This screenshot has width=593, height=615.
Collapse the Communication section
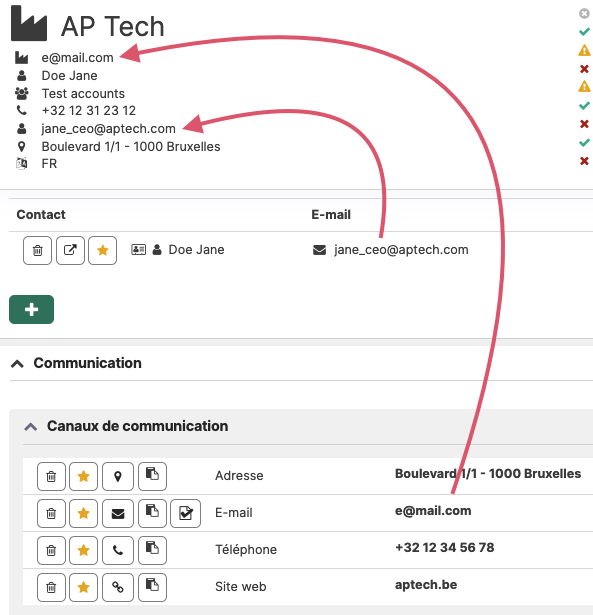click(17, 364)
